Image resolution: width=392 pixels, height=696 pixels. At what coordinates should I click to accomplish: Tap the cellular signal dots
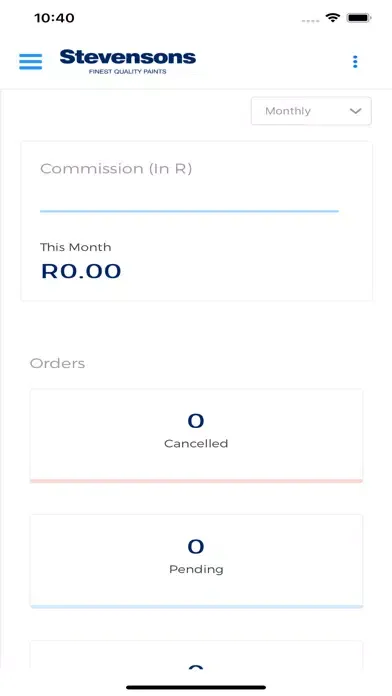310,20
